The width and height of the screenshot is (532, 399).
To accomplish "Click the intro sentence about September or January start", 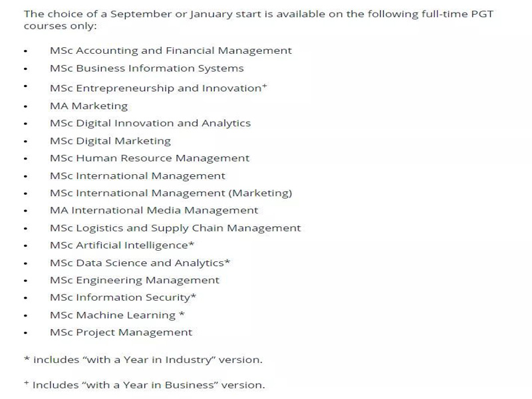I will tap(259, 20).
